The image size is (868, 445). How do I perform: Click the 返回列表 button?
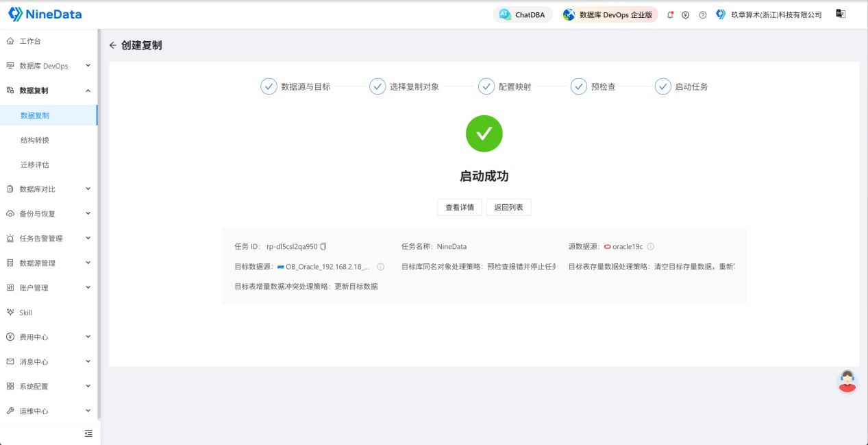pyautogui.click(x=508, y=207)
